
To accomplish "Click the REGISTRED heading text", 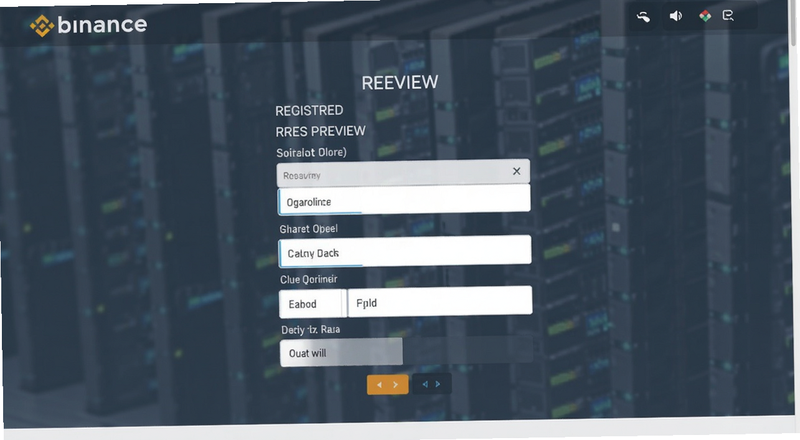I will click(x=309, y=111).
